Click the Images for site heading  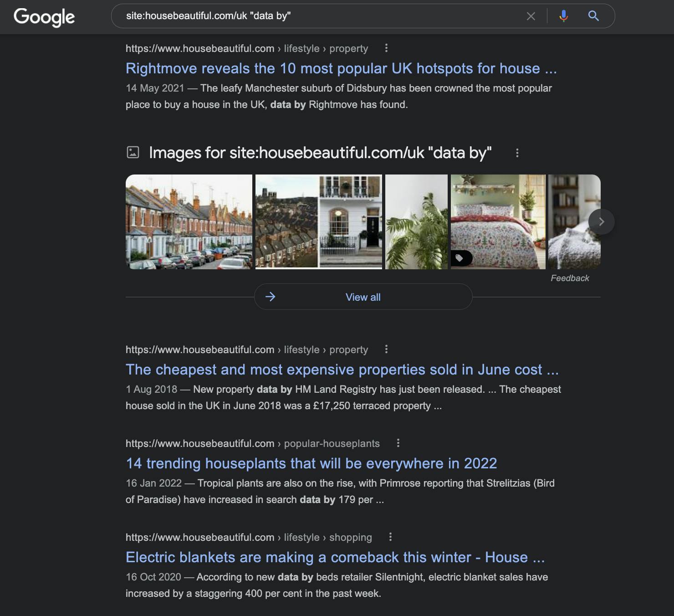(x=320, y=153)
